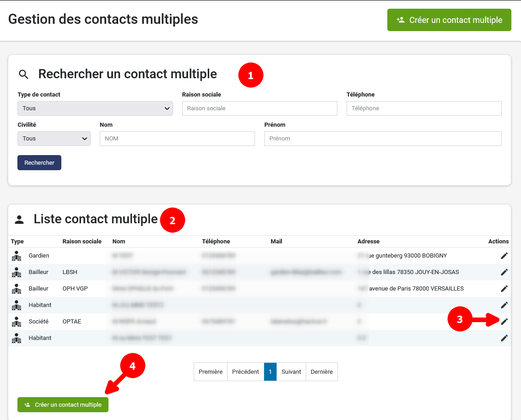Screen dimensions: 521x420
Task: Click the Rechercher button
Action: click(39, 163)
